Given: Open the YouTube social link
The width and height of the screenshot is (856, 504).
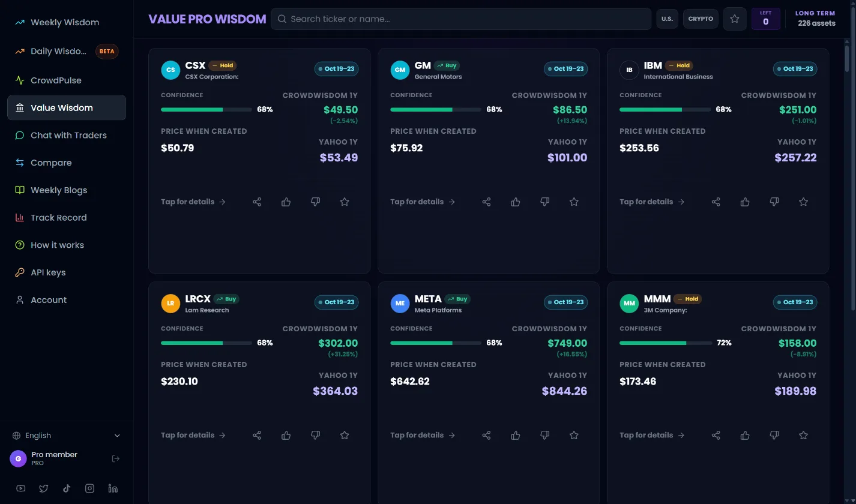Looking at the screenshot, I should pyautogui.click(x=21, y=488).
